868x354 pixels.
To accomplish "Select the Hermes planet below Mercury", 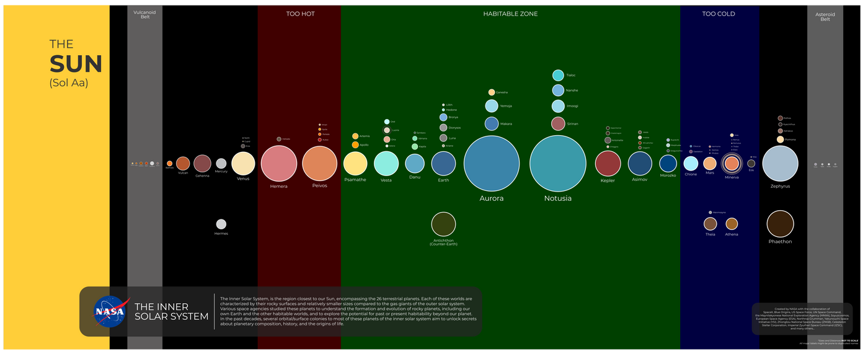I will pos(221,224).
